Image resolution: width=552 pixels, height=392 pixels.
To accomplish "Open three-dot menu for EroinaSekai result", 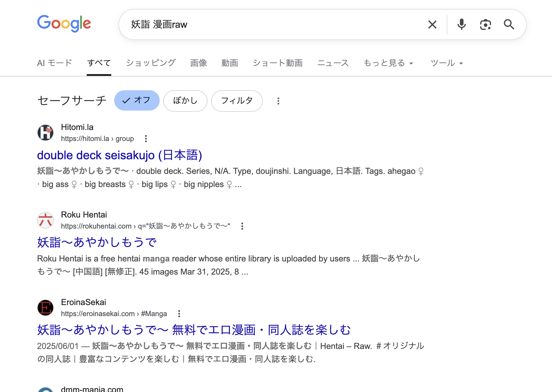I will (179, 314).
